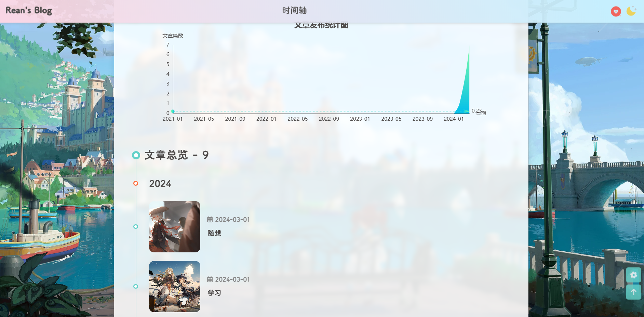Click the 2021-09 axis label
This screenshot has width=644, height=317.
click(235, 119)
